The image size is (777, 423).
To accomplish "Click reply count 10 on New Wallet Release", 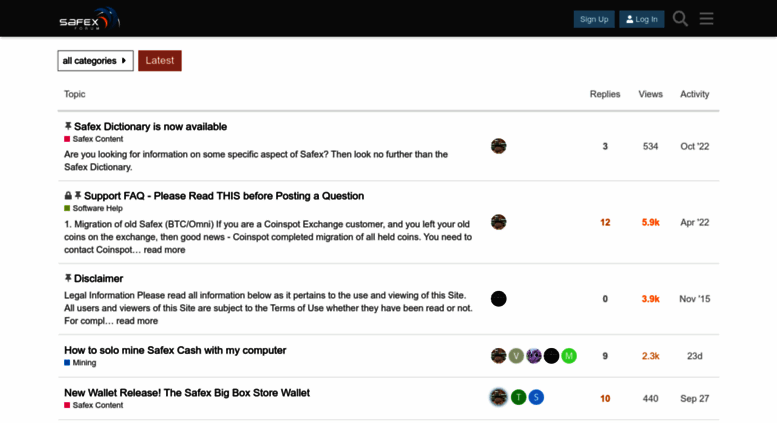I will coord(605,399).
